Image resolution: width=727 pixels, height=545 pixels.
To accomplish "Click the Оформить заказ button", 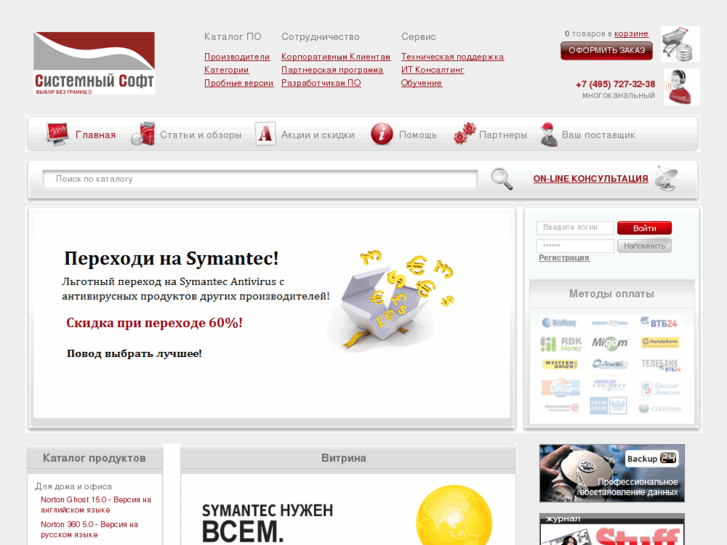I will coord(606,51).
